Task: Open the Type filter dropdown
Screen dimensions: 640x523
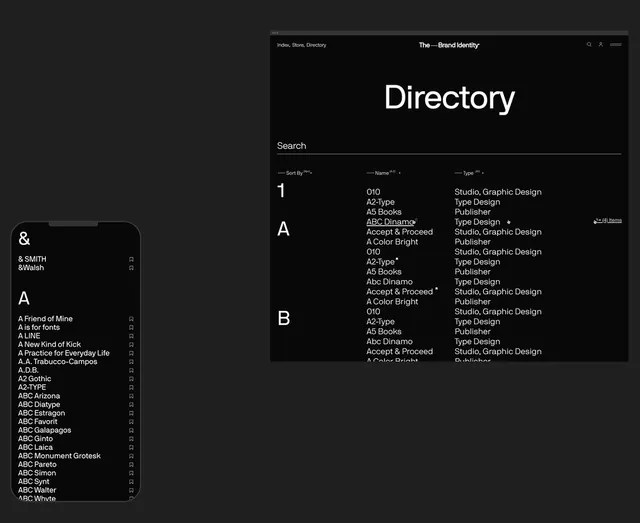Action: click(x=469, y=173)
